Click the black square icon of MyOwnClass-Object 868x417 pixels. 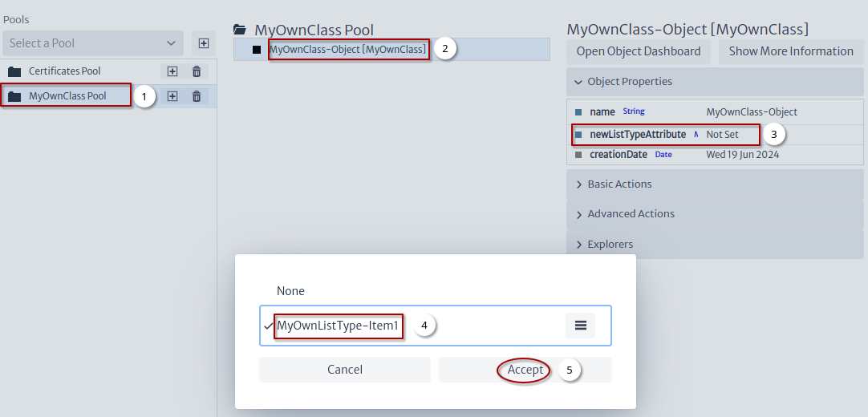point(257,50)
